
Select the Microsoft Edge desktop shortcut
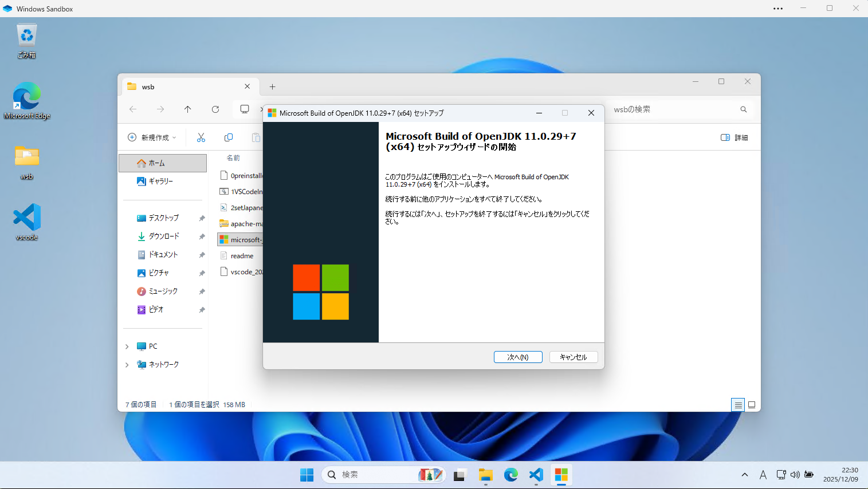tap(27, 100)
